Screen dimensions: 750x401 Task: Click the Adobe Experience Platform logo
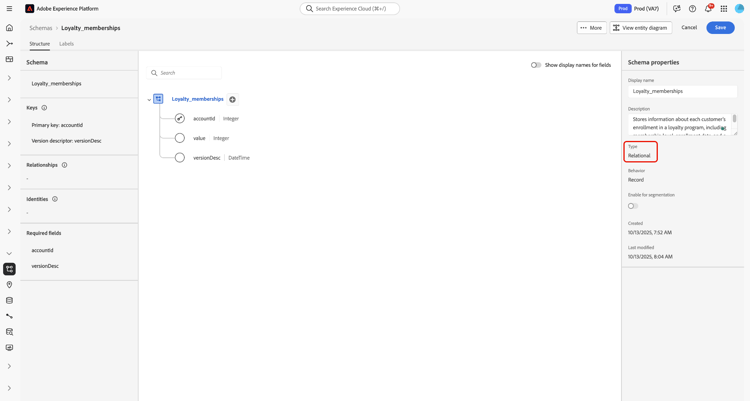[x=30, y=9]
